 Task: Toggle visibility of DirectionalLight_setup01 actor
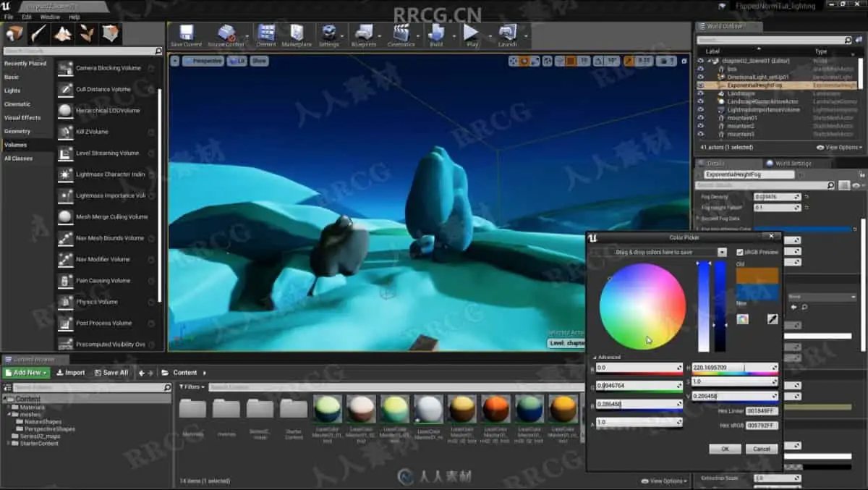coord(700,77)
